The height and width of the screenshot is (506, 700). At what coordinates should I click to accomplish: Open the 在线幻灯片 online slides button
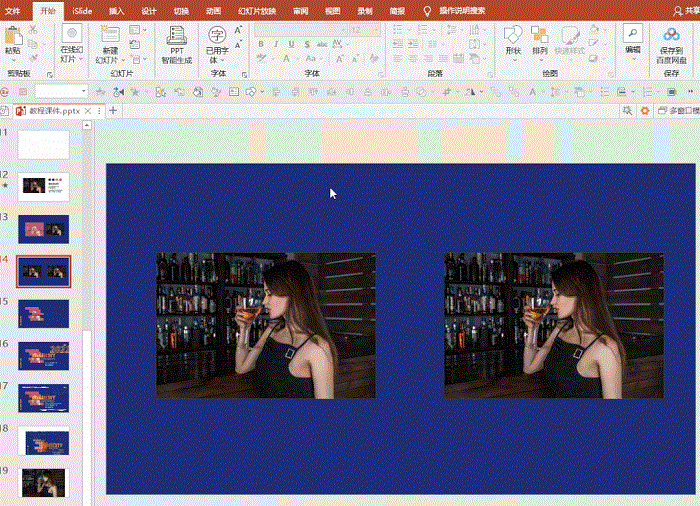point(71,44)
